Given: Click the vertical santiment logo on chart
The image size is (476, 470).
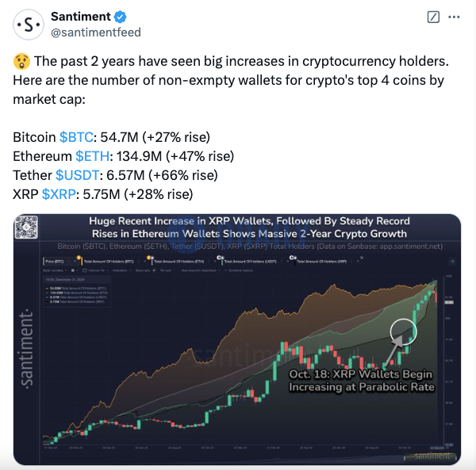Looking at the screenshot, I should point(26,350).
